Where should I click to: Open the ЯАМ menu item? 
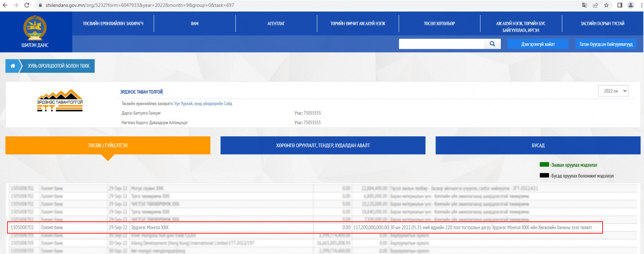pos(194,24)
